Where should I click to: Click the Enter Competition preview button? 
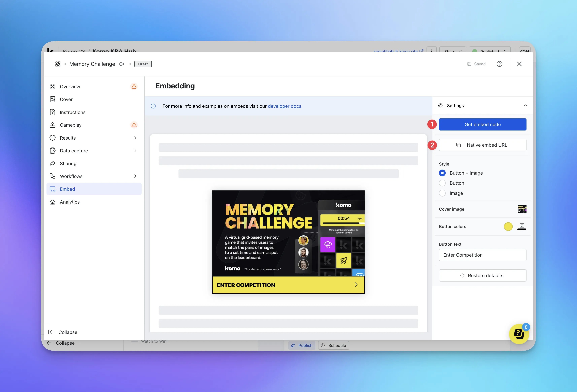pyautogui.click(x=288, y=285)
